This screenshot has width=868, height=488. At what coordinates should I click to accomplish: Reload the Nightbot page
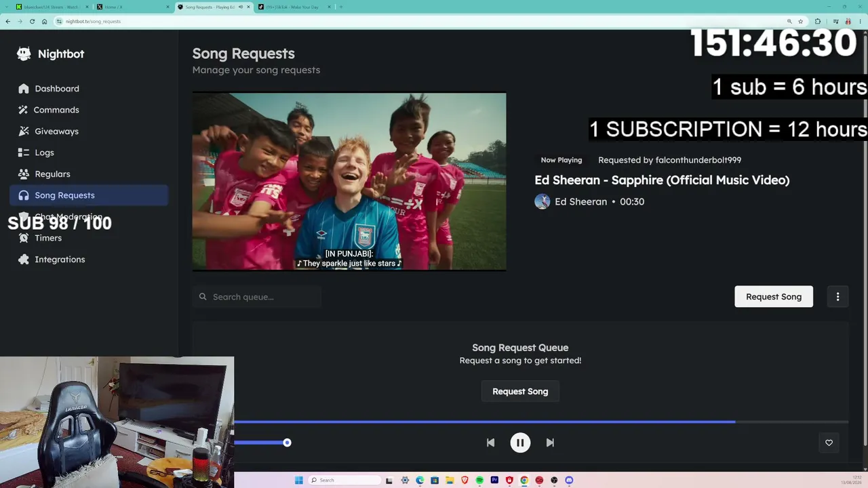[x=32, y=21]
